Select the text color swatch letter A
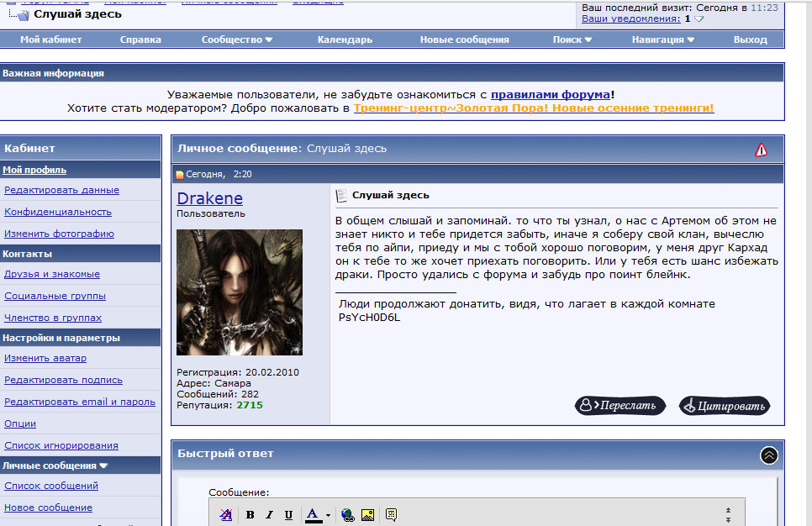The height and width of the screenshot is (526, 812). [x=313, y=514]
